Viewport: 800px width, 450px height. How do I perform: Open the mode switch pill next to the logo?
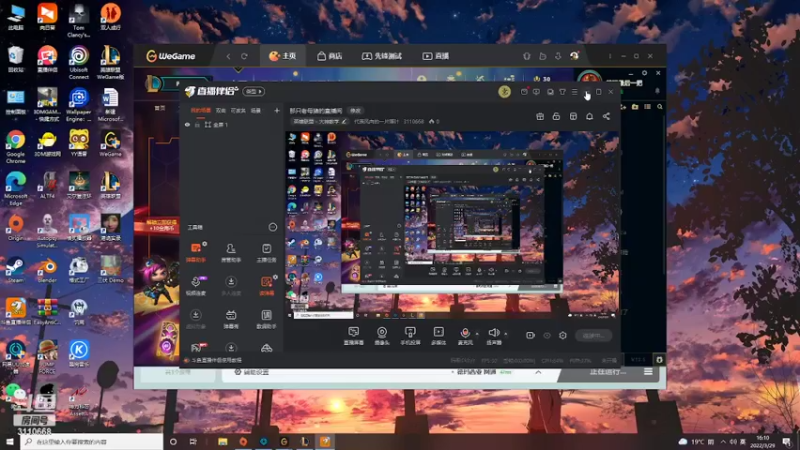[x=254, y=91]
